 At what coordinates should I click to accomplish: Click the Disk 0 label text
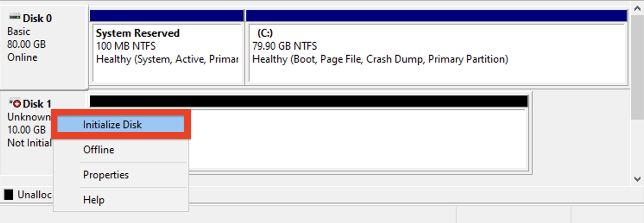[x=37, y=19]
